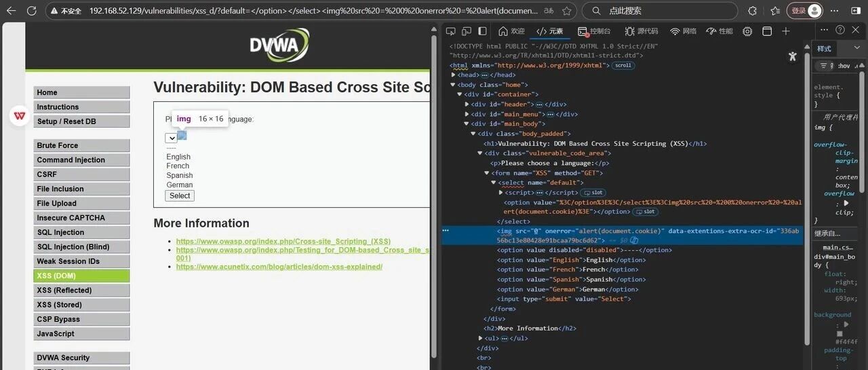Screen dimensions: 868x370
Task: Open the 欢迎 welcome tab in DevTools
Action: tap(511, 31)
